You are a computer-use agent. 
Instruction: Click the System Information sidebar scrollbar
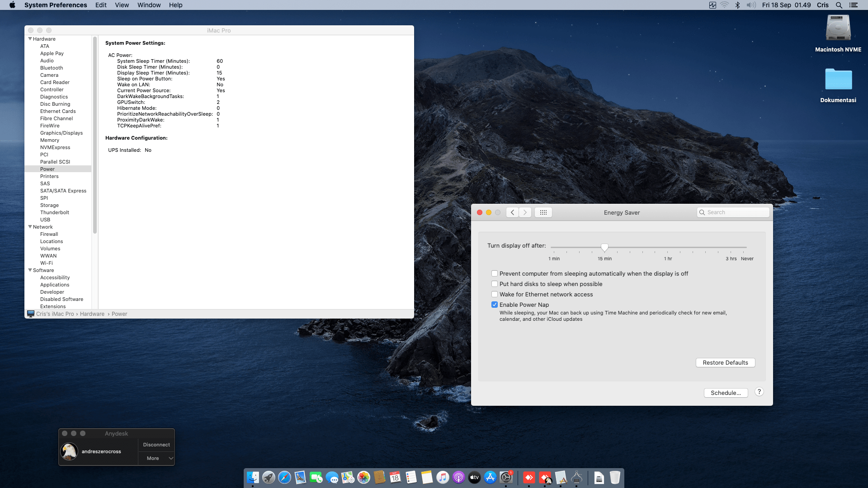coord(95,136)
